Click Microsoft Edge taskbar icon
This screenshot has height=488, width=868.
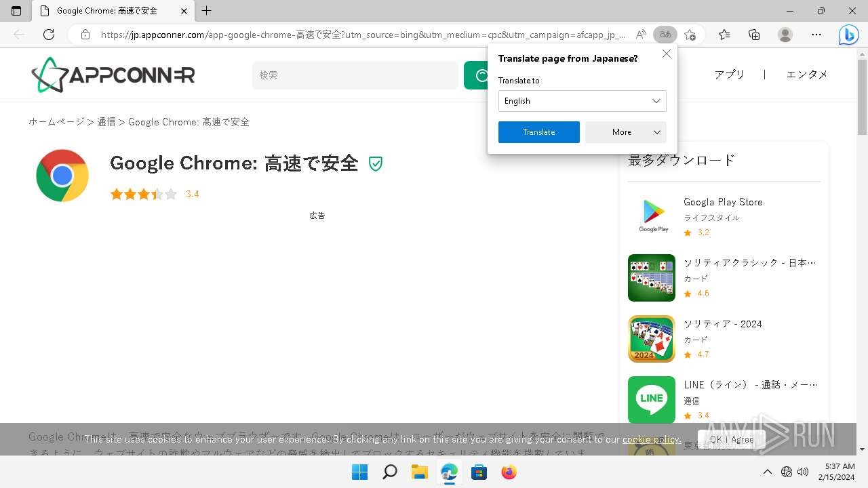click(449, 472)
